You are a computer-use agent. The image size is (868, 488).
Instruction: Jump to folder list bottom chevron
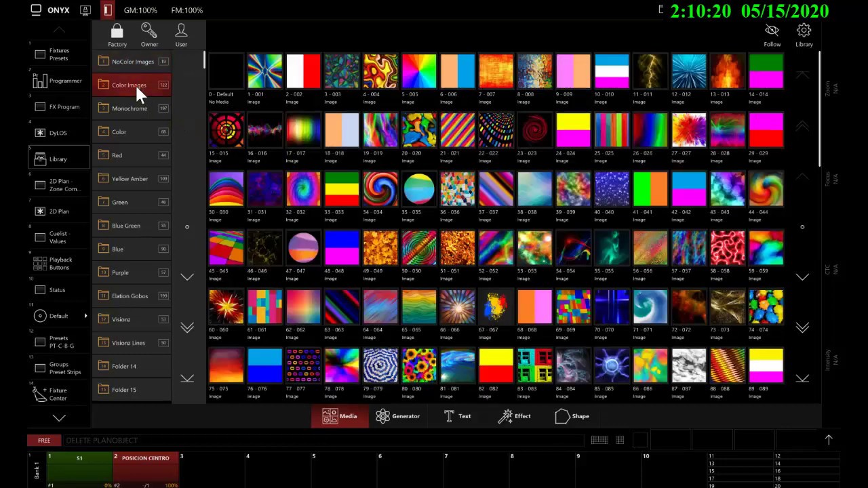(187, 378)
